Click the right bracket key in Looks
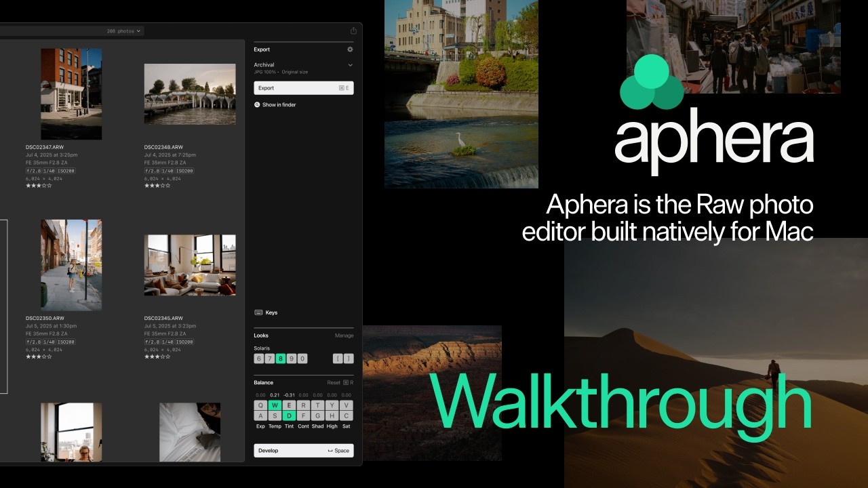Viewport: 868px width, 488px height. [x=349, y=359]
